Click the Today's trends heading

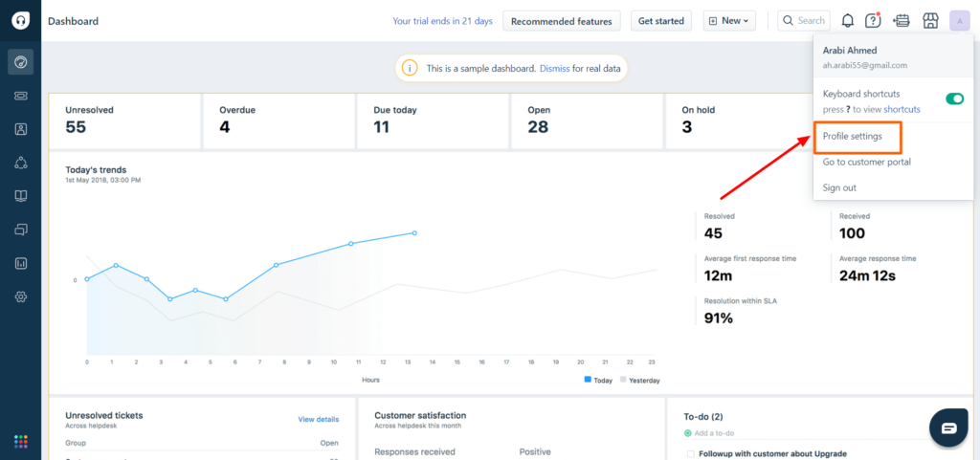coord(96,170)
